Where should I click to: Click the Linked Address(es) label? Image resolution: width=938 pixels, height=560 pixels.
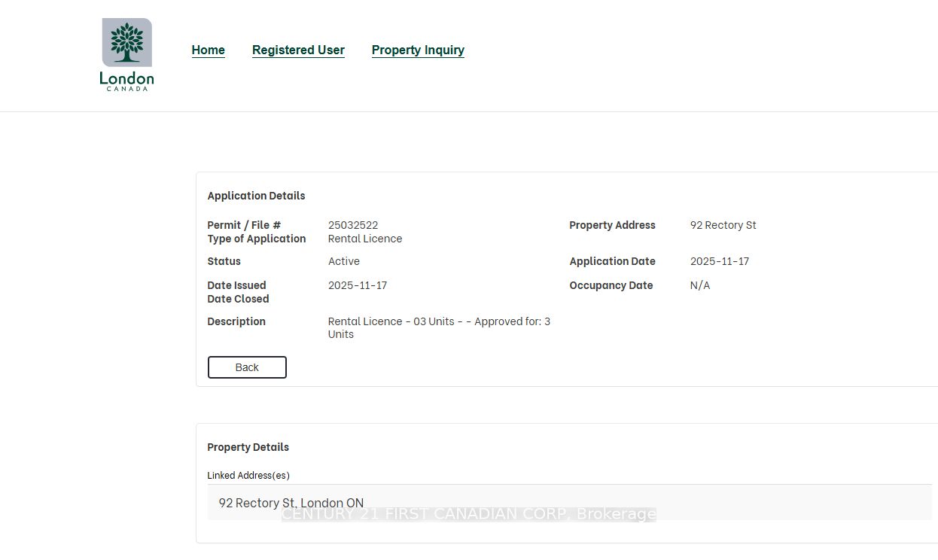click(x=248, y=476)
